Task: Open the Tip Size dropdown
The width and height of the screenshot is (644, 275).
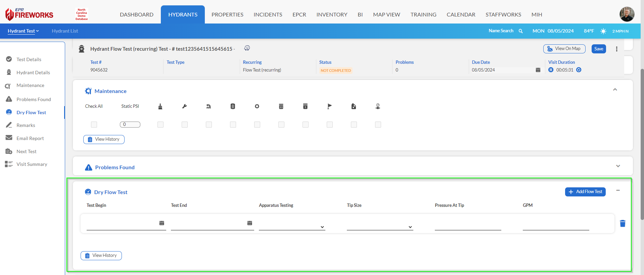Action: (380, 227)
